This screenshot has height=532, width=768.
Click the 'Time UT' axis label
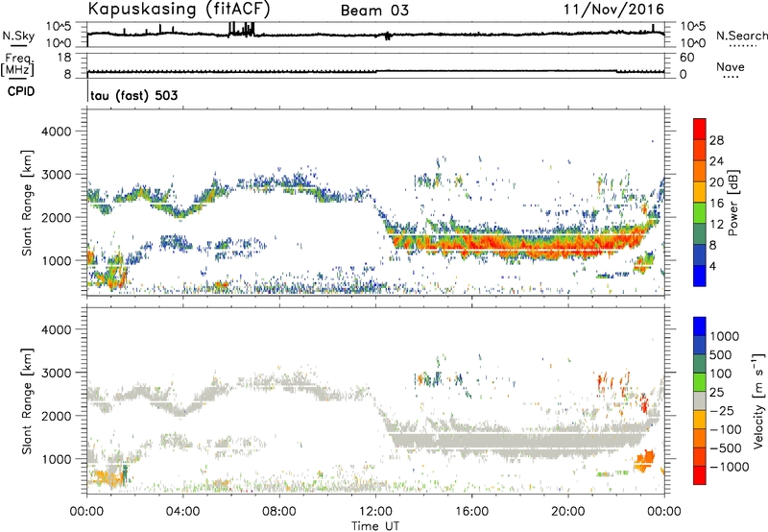point(375,526)
